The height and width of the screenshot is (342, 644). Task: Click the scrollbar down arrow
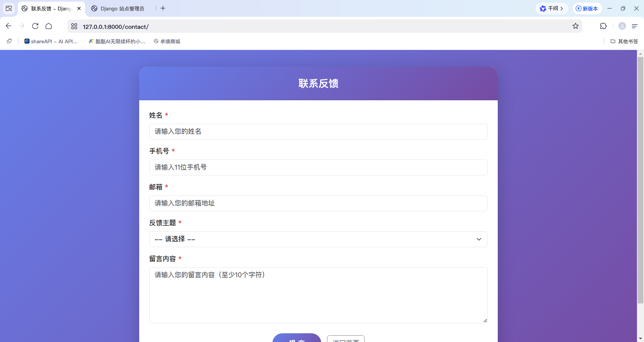point(640,339)
